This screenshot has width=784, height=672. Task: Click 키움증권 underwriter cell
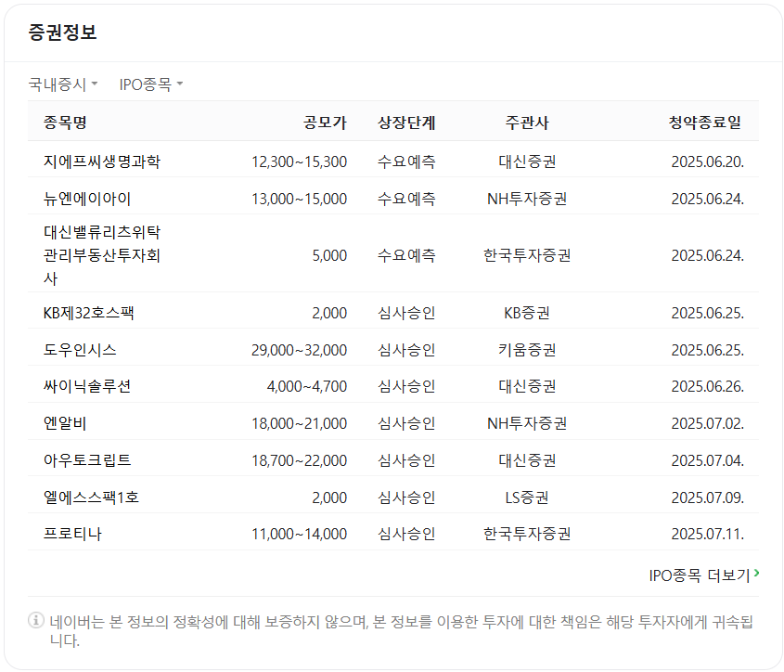click(527, 350)
